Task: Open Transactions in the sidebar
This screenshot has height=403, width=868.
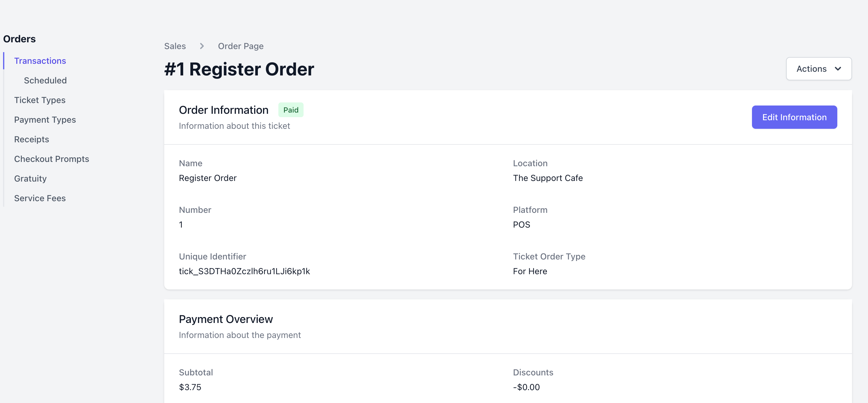Action: coord(40,61)
